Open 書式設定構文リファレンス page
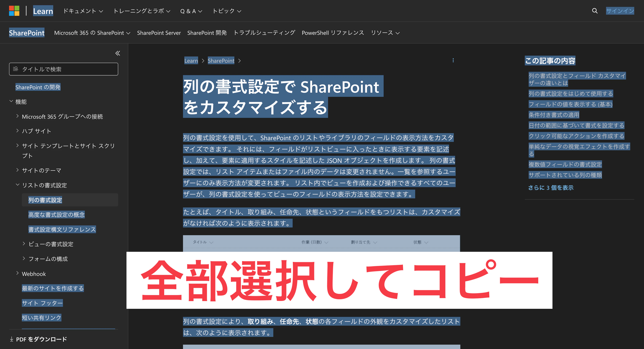Image resolution: width=644 pixels, height=349 pixels. [x=62, y=229]
